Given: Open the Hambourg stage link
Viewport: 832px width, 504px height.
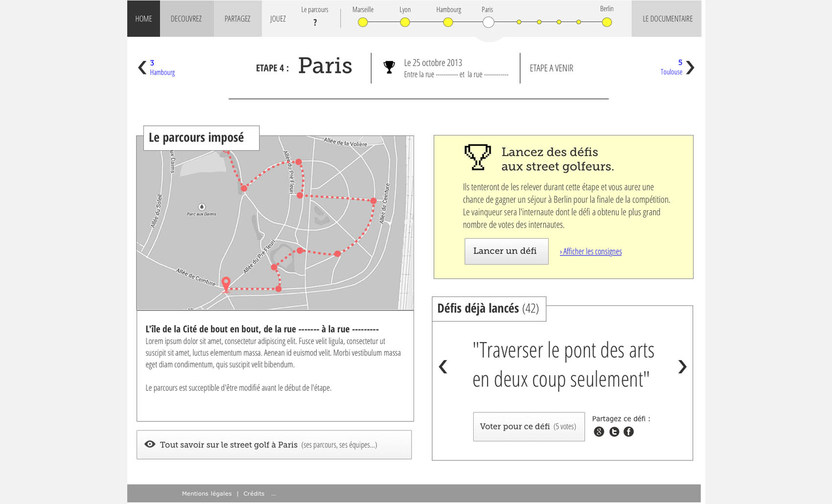Looking at the screenshot, I should coord(162,72).
